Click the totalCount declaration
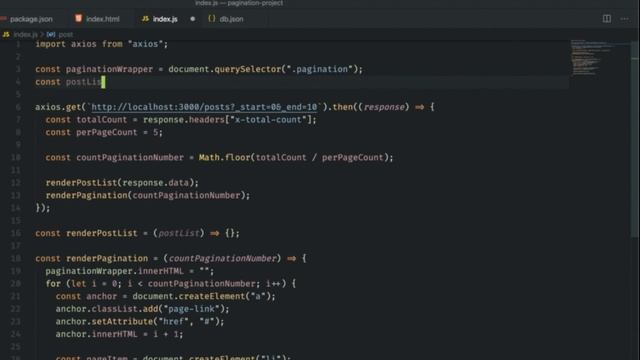The height and width of the screenshot is (360, 640). point(181,120)
